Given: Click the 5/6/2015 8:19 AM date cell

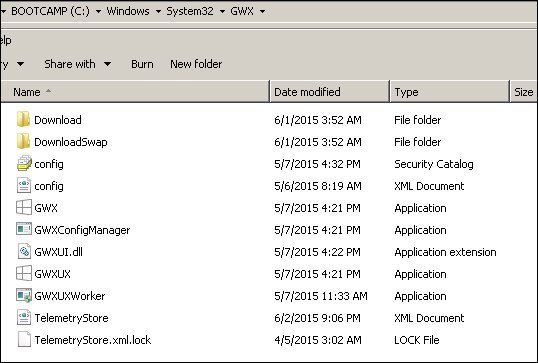Looking at the screenshot, I should tap(318, 186).
